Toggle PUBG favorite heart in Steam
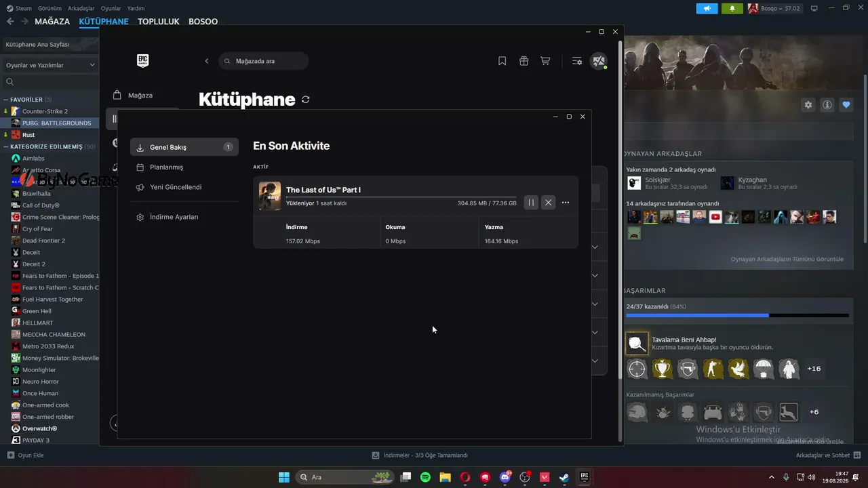The height and width of the screenshot is (488, 868). pyautogui.click(x=846, y=105)
